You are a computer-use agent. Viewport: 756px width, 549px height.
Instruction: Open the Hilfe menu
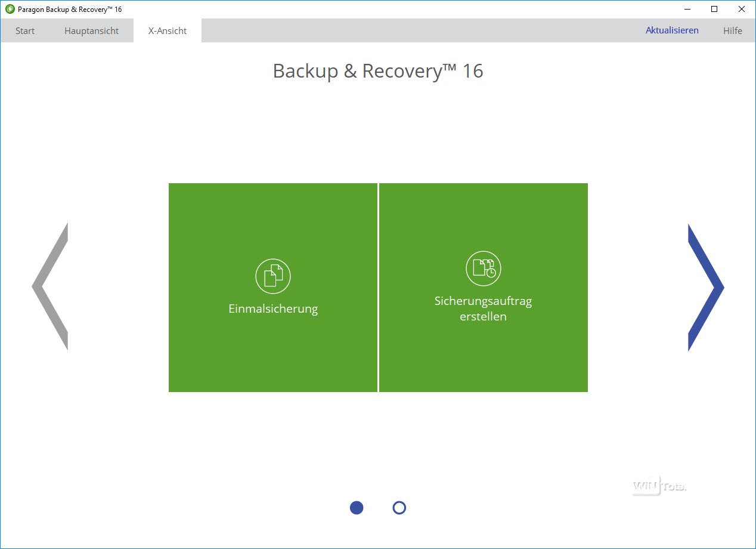pyautogui.click(x=733, y=30)
